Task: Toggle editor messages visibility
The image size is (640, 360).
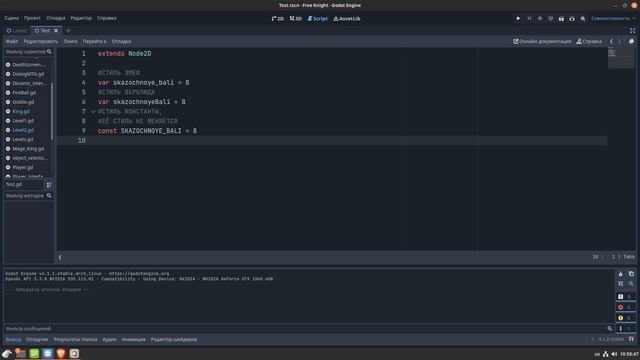Action: point(625,329)
